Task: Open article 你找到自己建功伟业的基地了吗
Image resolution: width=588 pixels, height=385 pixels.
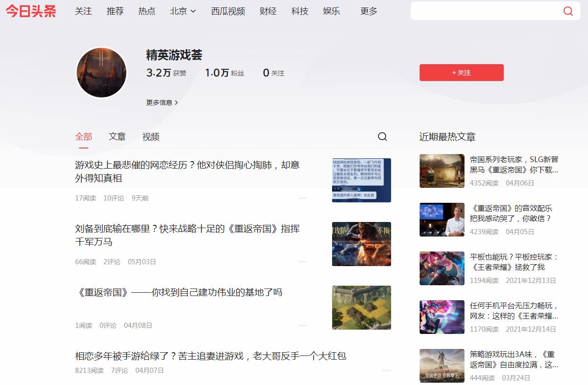Action: pyautogui.click(x=179, y=292)
